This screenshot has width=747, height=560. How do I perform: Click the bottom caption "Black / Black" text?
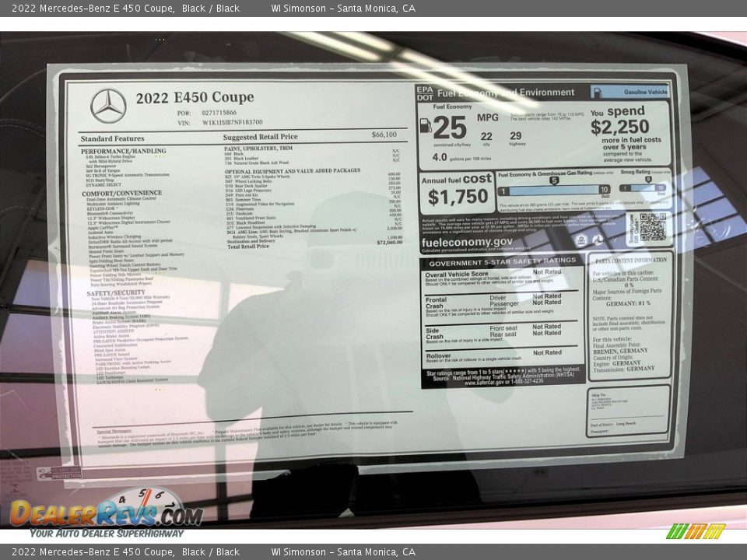[x=211, y=552]
